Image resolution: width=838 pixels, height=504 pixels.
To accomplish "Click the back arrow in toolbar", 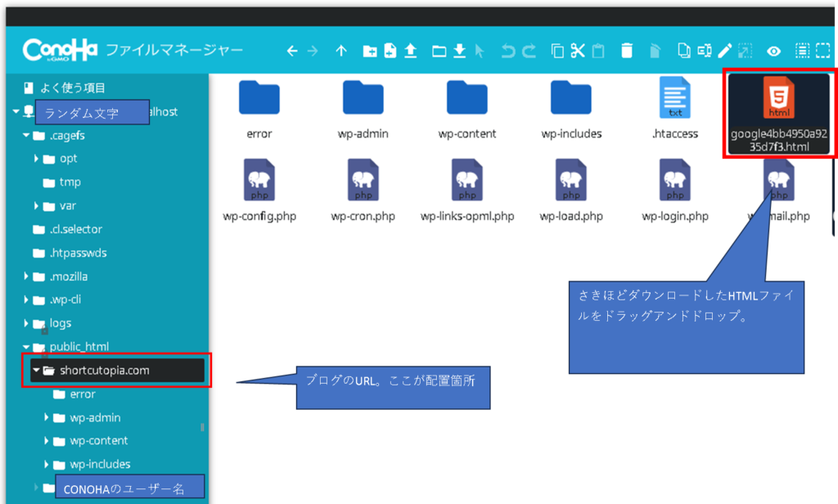I will click(292, 51).
